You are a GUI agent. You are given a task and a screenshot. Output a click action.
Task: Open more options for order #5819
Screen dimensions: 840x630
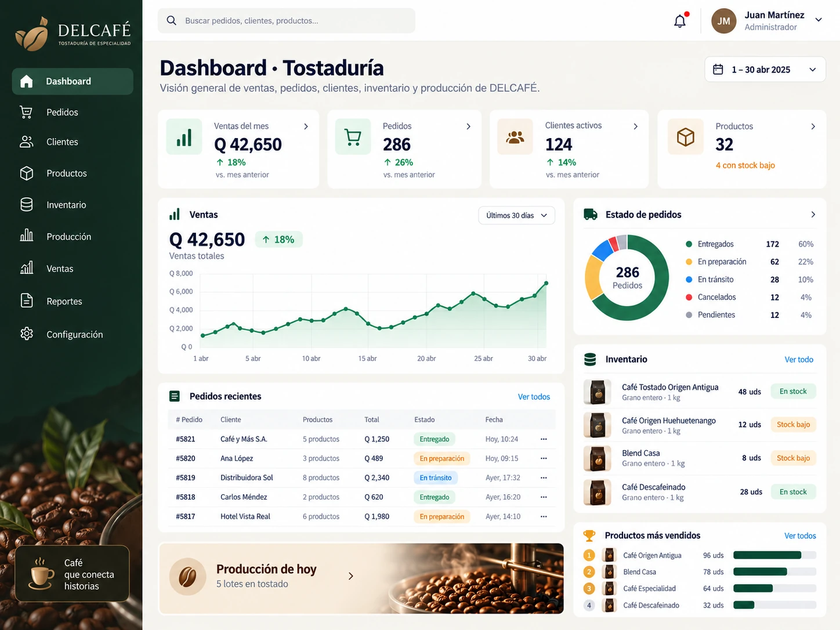544,478
